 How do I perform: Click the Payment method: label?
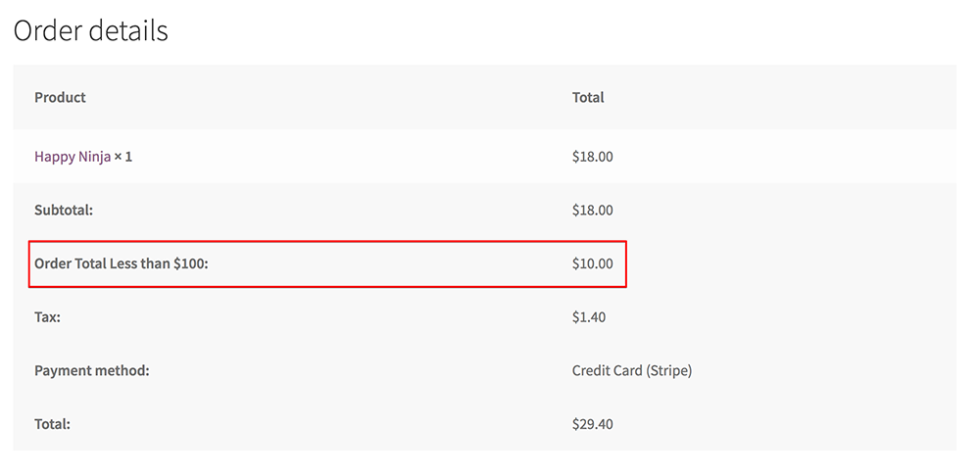[x=91, y=371]
